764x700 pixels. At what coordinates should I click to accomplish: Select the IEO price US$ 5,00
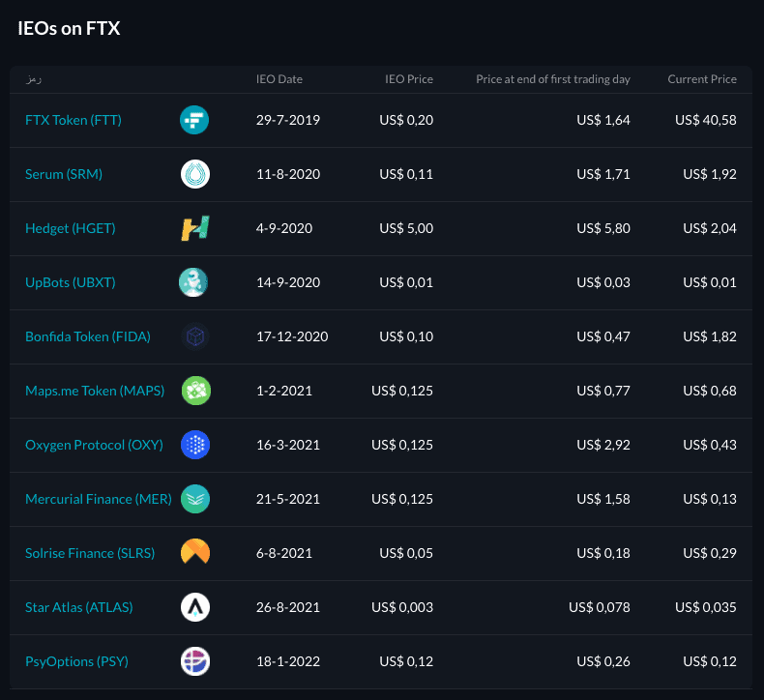[406, 228]
